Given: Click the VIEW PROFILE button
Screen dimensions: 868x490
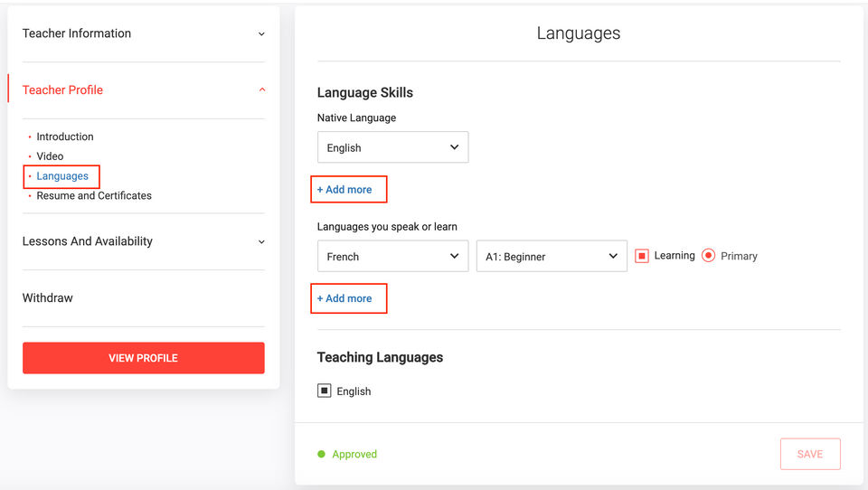Looking at the screenshot, I should click(x=144, y=358).
